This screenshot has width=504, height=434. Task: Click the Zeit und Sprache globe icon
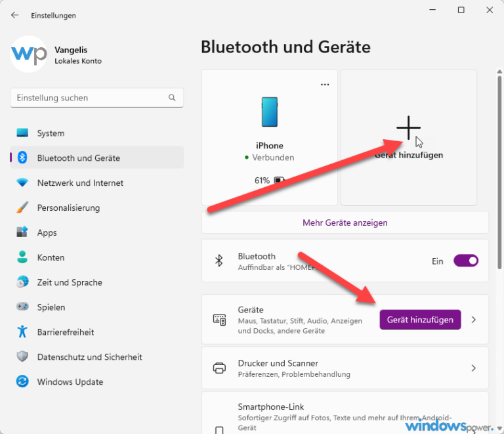coord(22,282)
